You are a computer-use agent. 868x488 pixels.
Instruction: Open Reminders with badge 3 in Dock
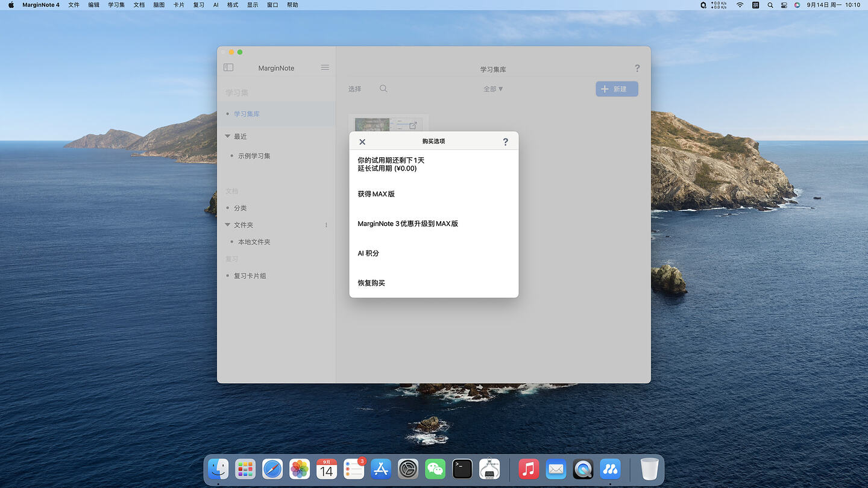click(354, 468)
